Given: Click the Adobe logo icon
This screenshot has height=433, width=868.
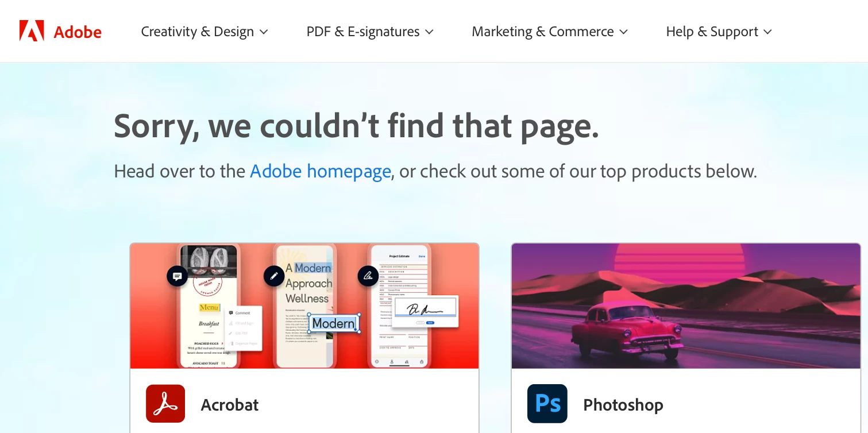Looking at the screenshot, I should tap(32, 31).
